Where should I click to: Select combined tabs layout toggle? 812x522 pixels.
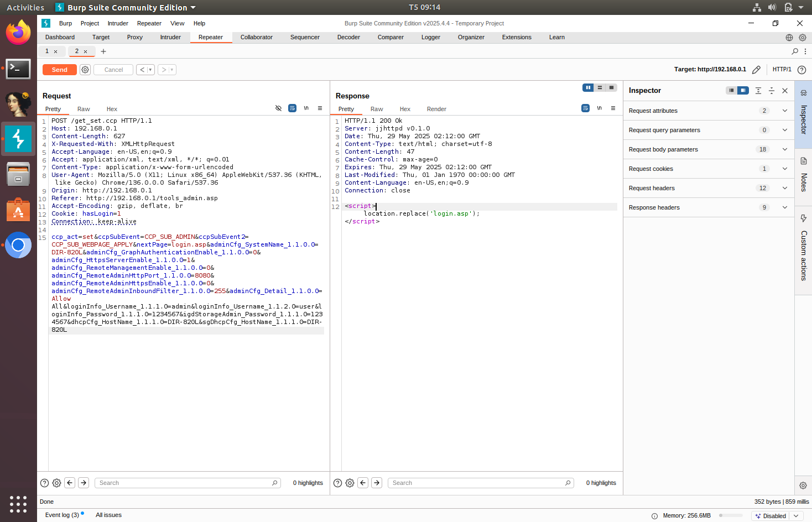[611, 87]
